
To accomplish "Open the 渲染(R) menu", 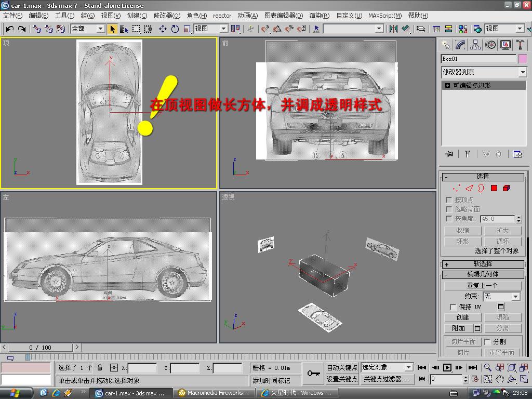I will 320,16.
